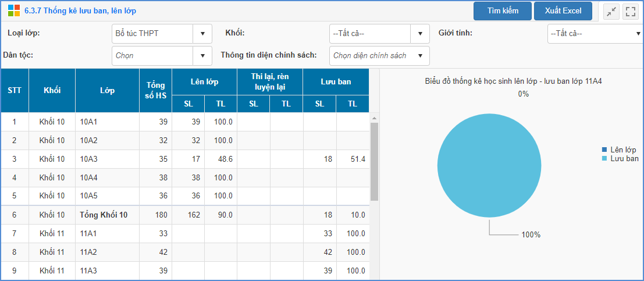Click the colorful windows logo icon

point(14,11)
